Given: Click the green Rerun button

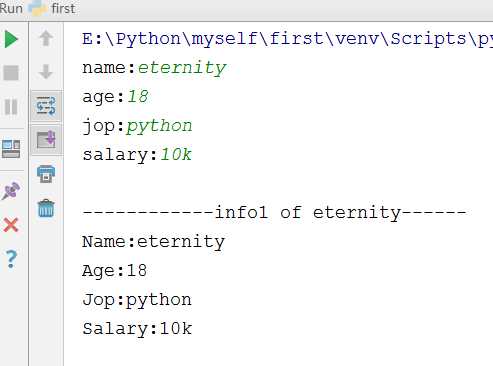Looking at the screenshot, I should tap(11, 40).
